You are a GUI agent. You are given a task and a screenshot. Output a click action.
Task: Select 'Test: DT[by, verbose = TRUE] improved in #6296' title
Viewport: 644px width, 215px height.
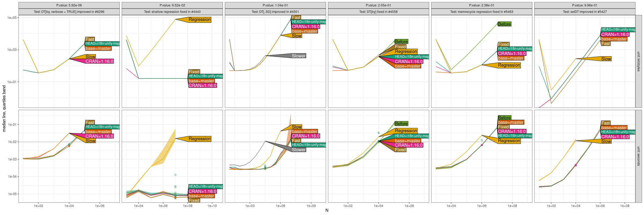[x=69, y=12]
